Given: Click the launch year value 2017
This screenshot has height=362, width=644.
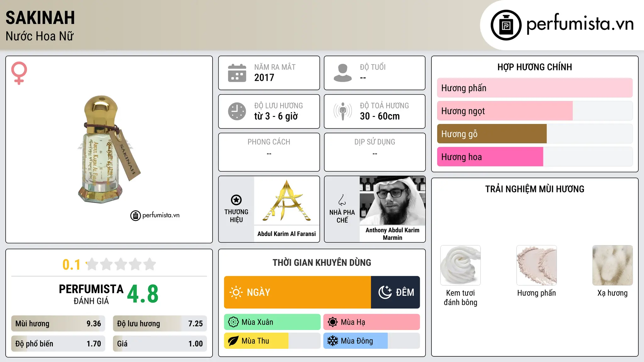Looking at the screenshot, I should click(x=264, y=78).
